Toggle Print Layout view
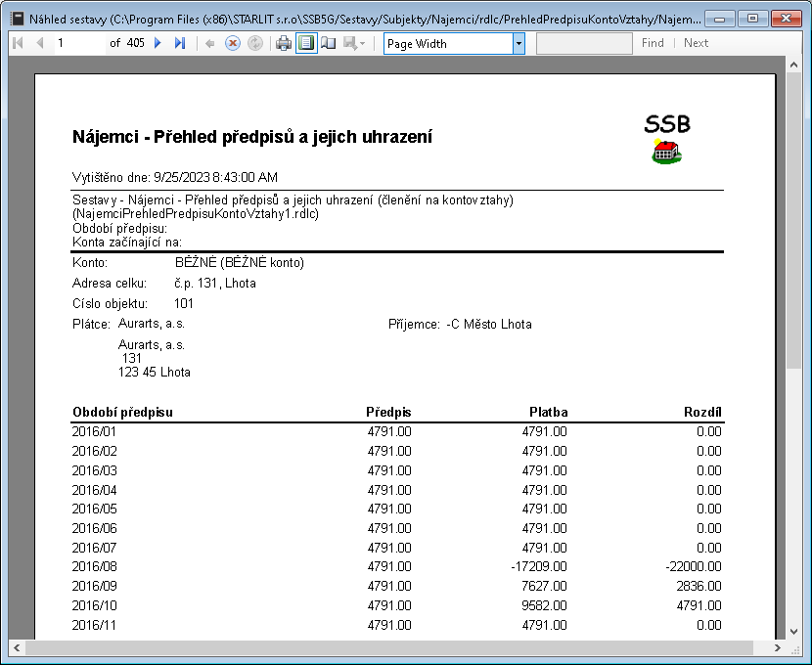 [306, 43]
